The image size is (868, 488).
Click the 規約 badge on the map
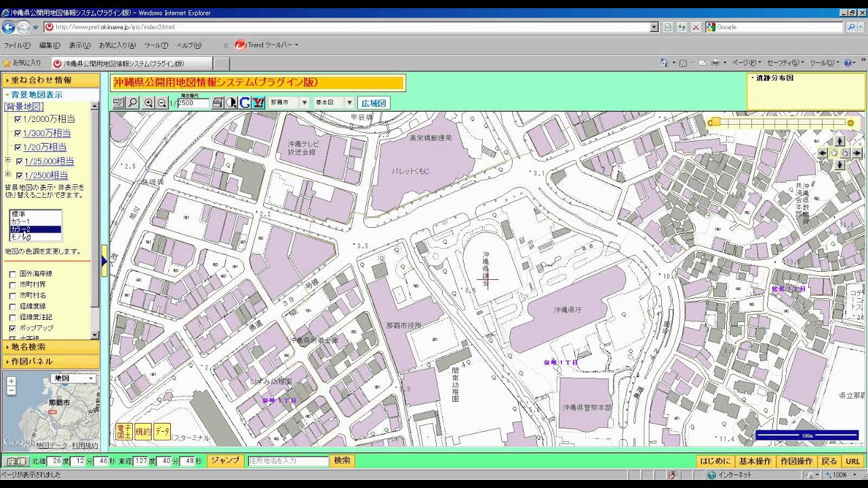pyautogui.click(x=143, y=432)
